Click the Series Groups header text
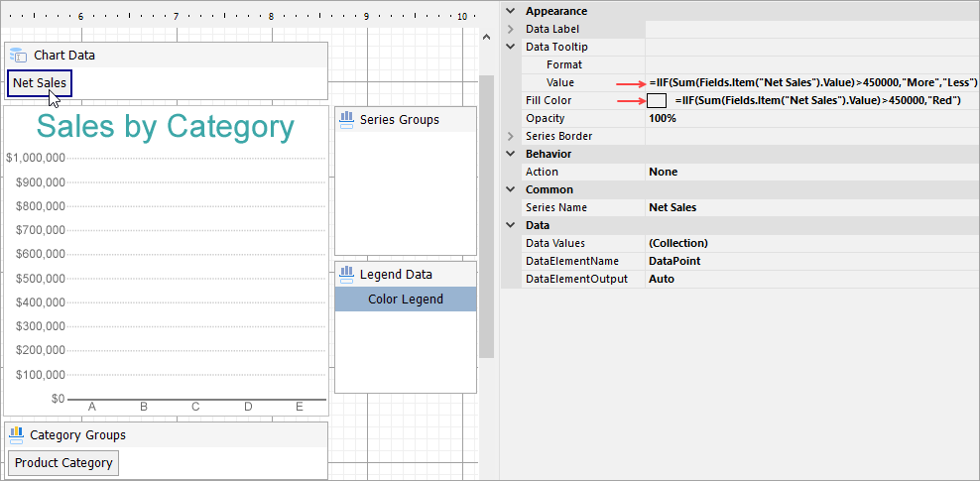The image size is (980, 481). pyautogui.click(x=400, y=120)
